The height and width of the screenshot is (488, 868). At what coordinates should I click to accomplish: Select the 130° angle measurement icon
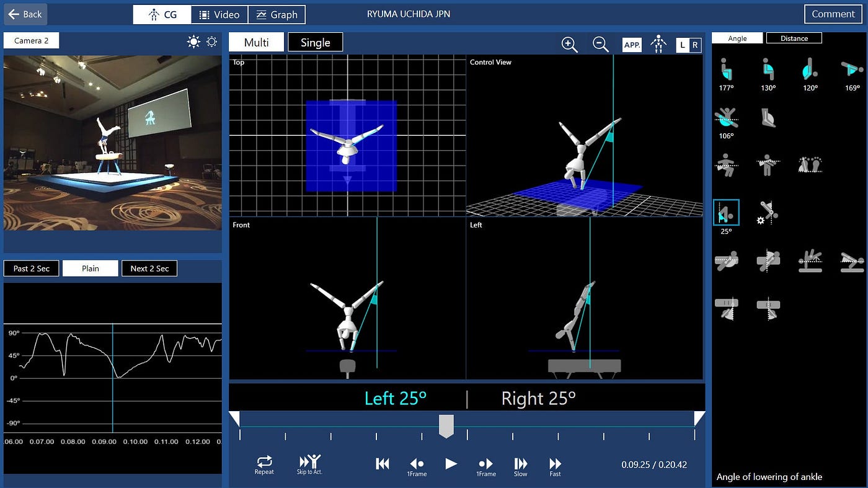[x=768, y=69]
